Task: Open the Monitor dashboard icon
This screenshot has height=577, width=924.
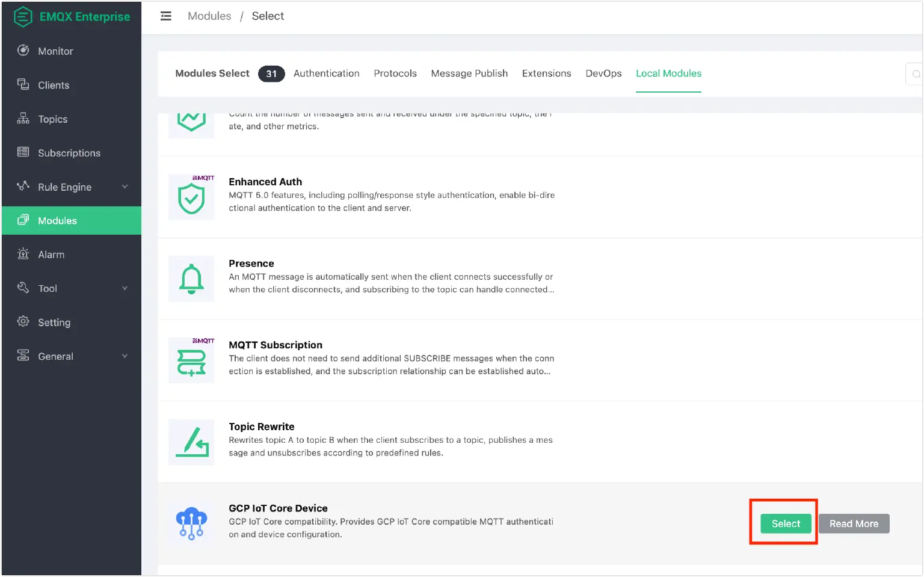Action: point(23,51)
